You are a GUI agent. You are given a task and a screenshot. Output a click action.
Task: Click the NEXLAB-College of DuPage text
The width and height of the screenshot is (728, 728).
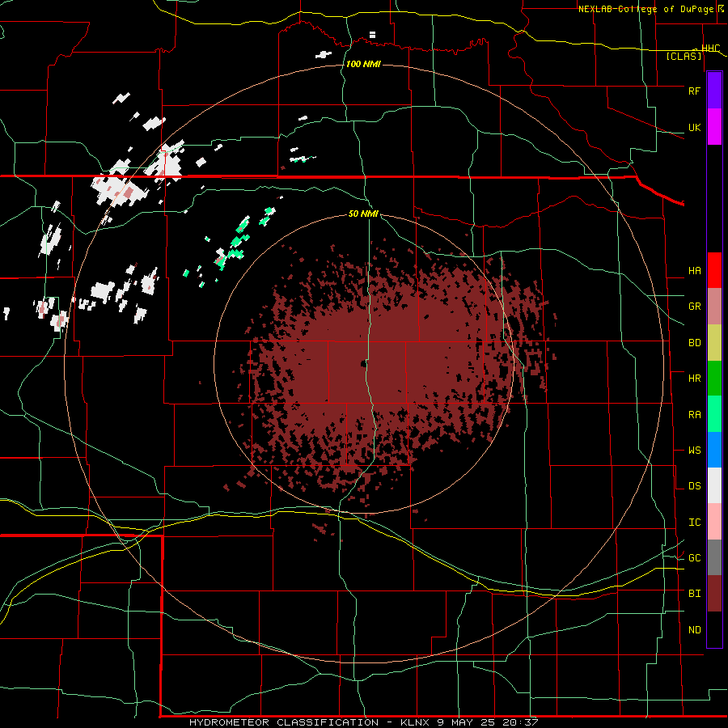[x=647, y=9]
